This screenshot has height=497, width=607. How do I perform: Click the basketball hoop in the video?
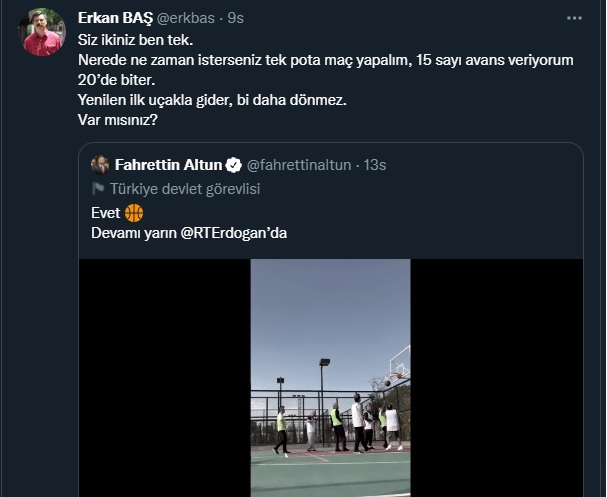point(399,362)
